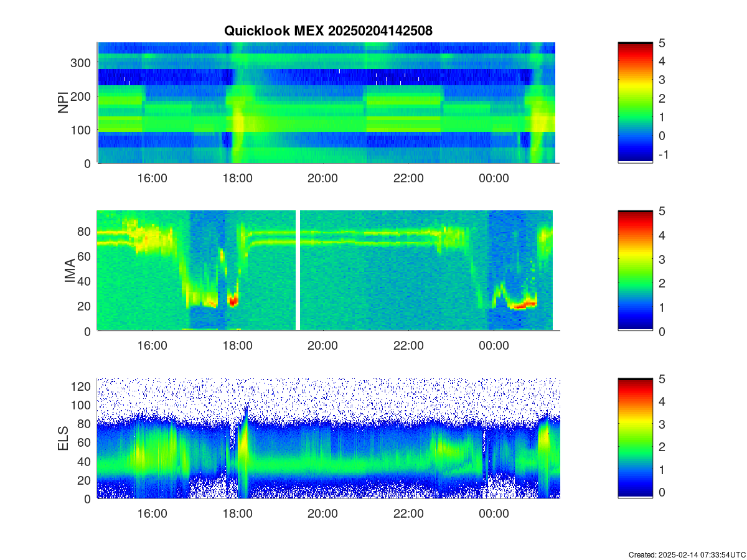Click the white data gap in IMA panel
Screen dimensions: 747x560
pyautogui.click(x=298, y=271)
